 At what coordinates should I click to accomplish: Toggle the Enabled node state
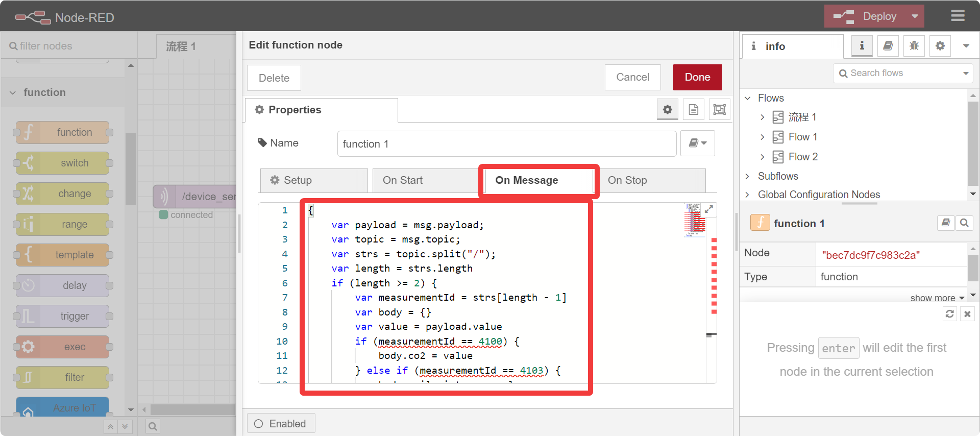[x=281, y=424]
